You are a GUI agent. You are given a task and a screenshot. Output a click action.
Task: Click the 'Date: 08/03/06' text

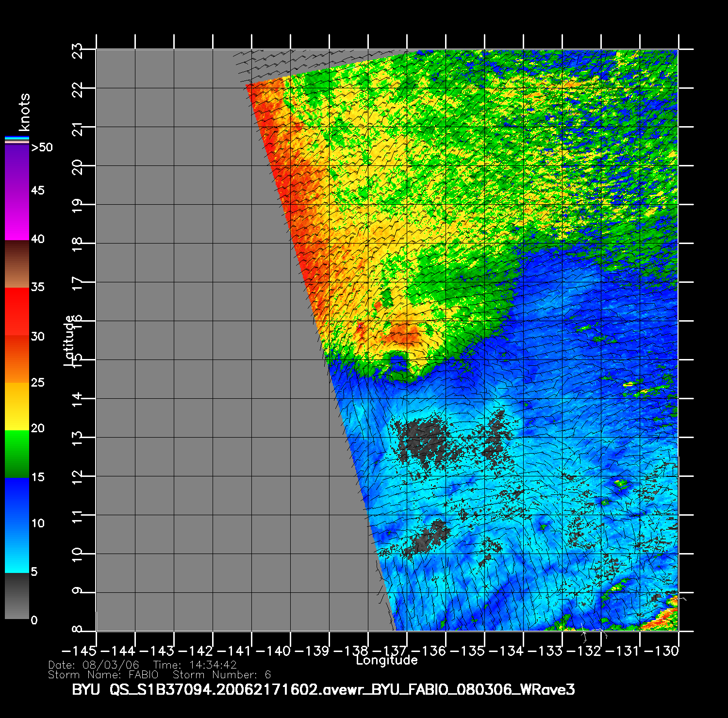pos(94,665)
